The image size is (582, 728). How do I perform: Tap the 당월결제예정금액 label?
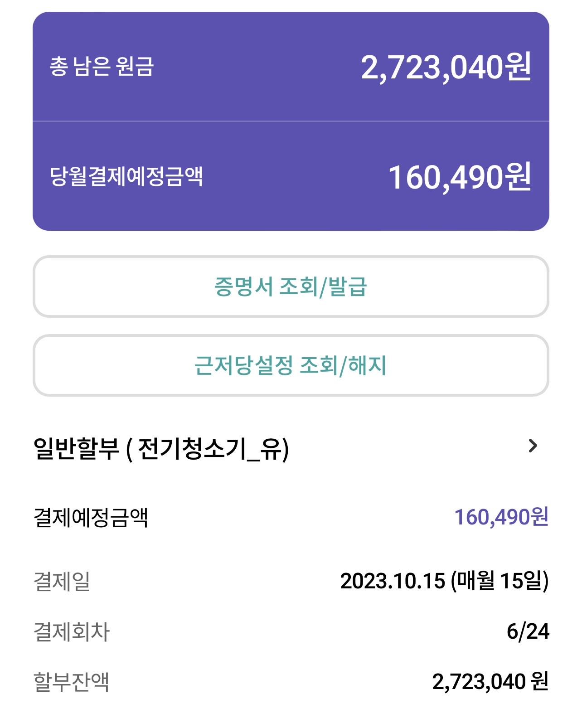click(x=126, y=176)
